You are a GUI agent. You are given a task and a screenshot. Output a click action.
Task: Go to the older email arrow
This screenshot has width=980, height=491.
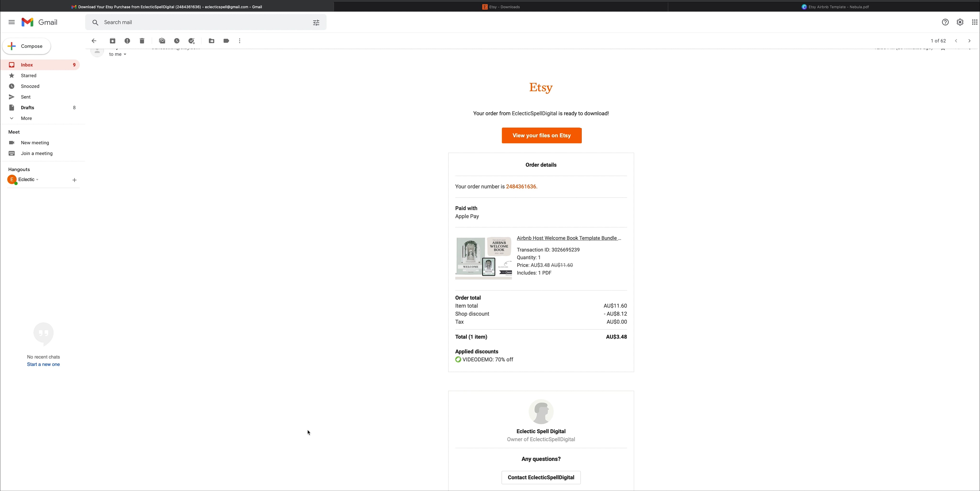(x=969, y=41)
